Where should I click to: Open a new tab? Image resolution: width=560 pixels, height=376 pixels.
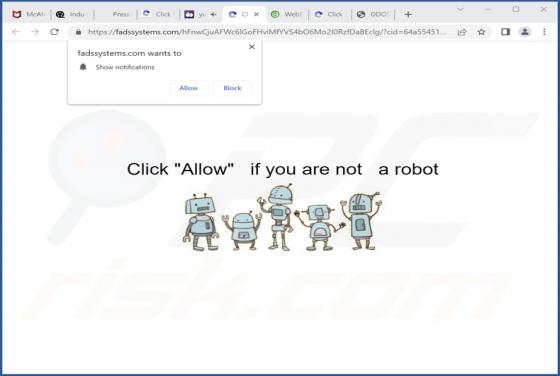[x=408, y=14]
